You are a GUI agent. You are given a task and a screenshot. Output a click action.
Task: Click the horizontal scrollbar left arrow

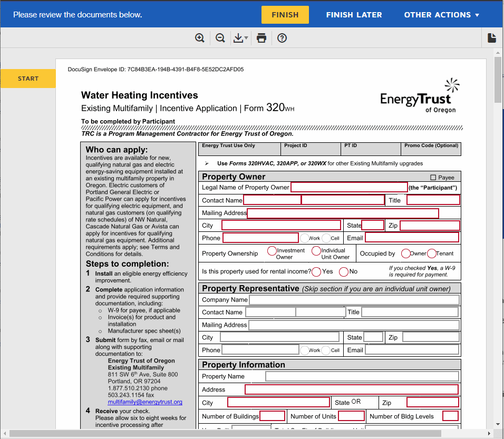(5, 434)
